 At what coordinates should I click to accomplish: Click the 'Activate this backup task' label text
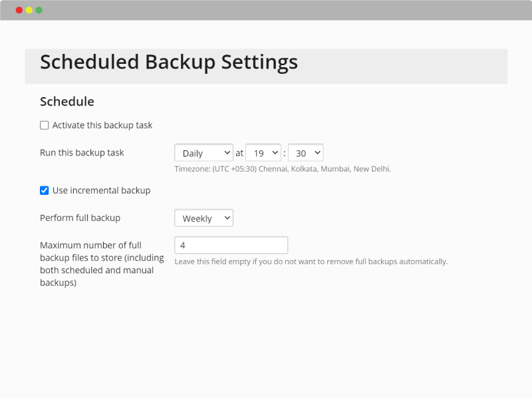(102, 125)
